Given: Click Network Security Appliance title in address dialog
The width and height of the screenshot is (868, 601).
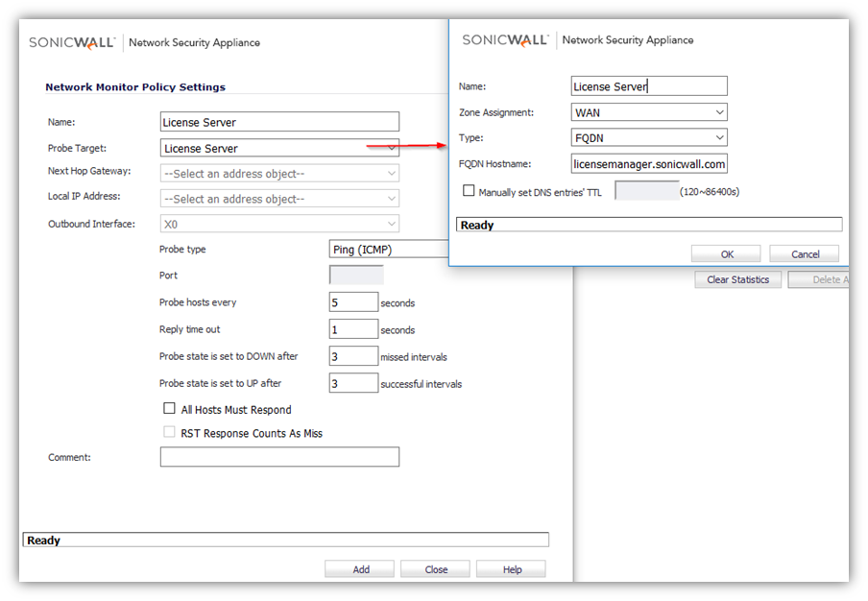Looking at the screenshot, I should [x=628, y=40].
